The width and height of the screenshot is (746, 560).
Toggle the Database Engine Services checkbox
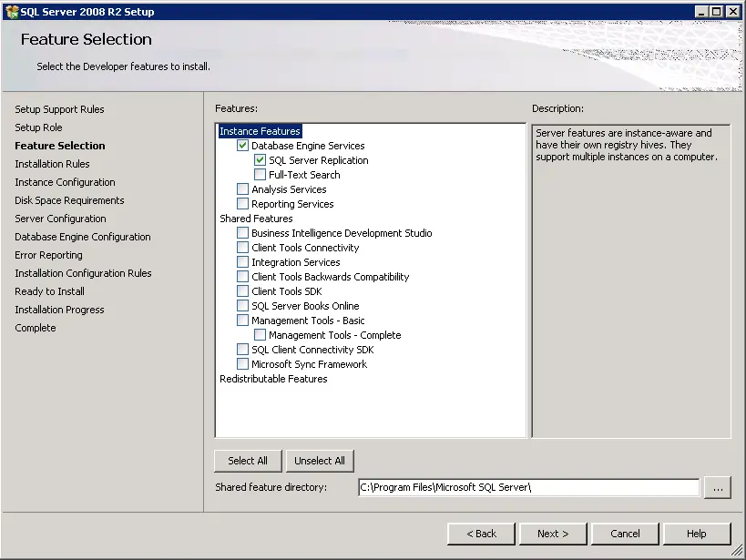pos(242,146)
